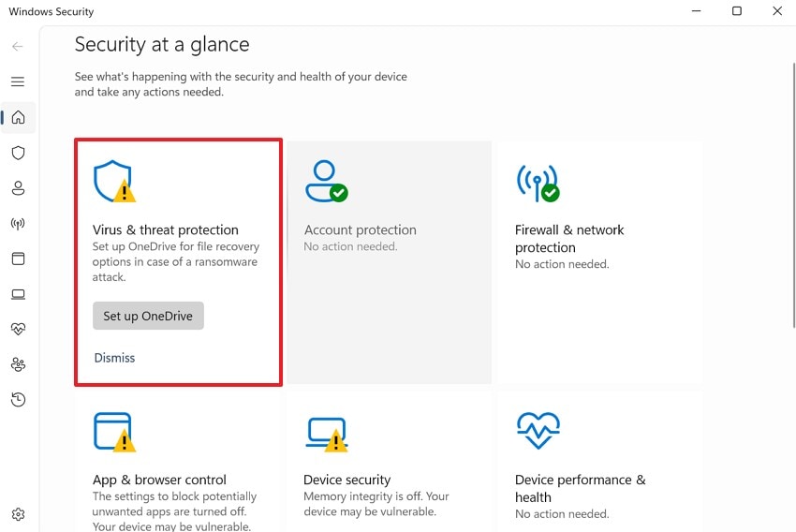Open App & browser control window icon in sidebar

tap(19, 259)
